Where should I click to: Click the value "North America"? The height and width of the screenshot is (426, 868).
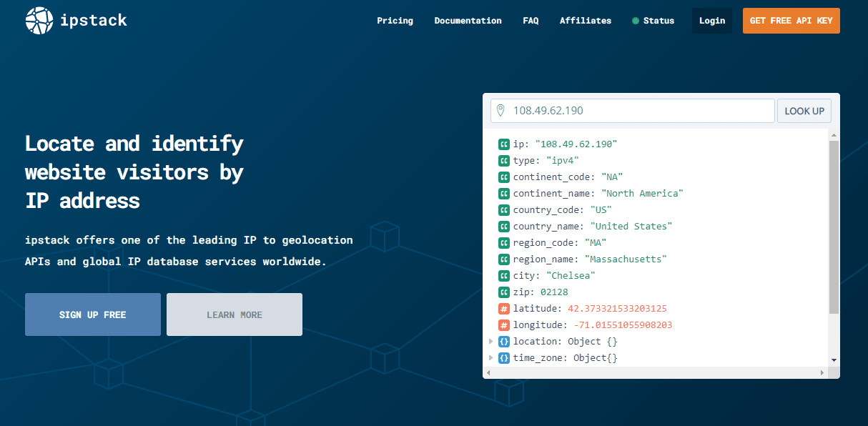(x=642, y=194)
